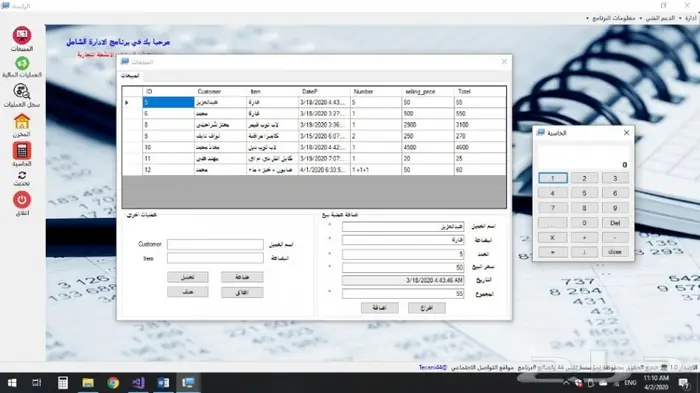Click the calculator plus button
The width and height of the screenshot is (700, 393).
tap(584, 237)
